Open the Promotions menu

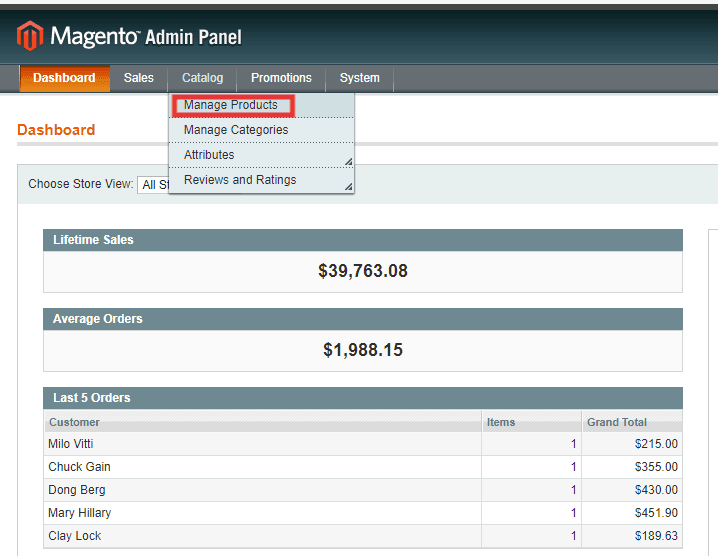tap(281, 78)
